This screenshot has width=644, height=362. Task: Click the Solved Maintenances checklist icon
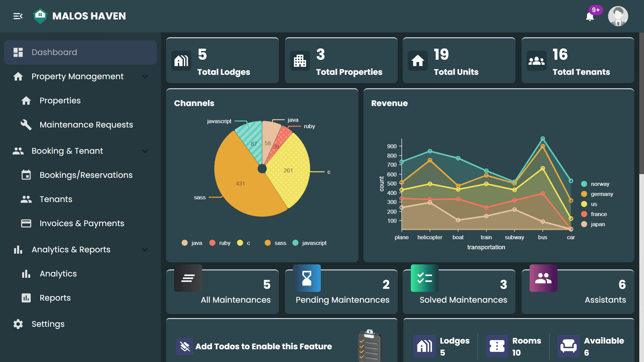425,278
